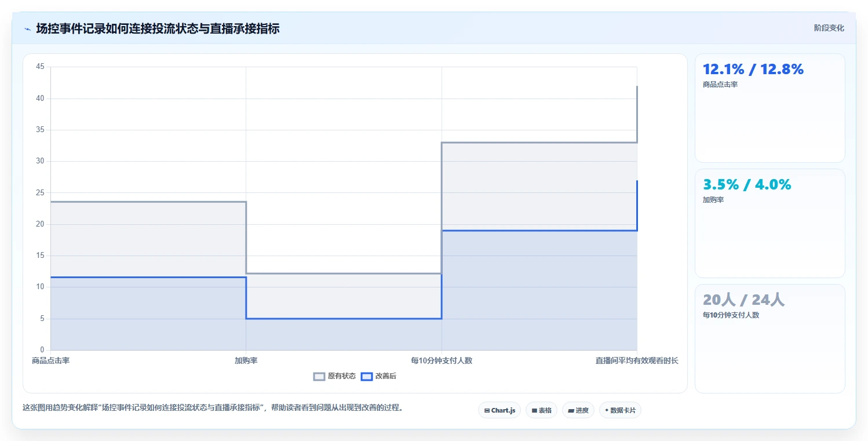Select the title 场控事件记录如何连接投流状态与直播承接指标
Viewport: 868px width, 441px height.
tap(158, 28)
